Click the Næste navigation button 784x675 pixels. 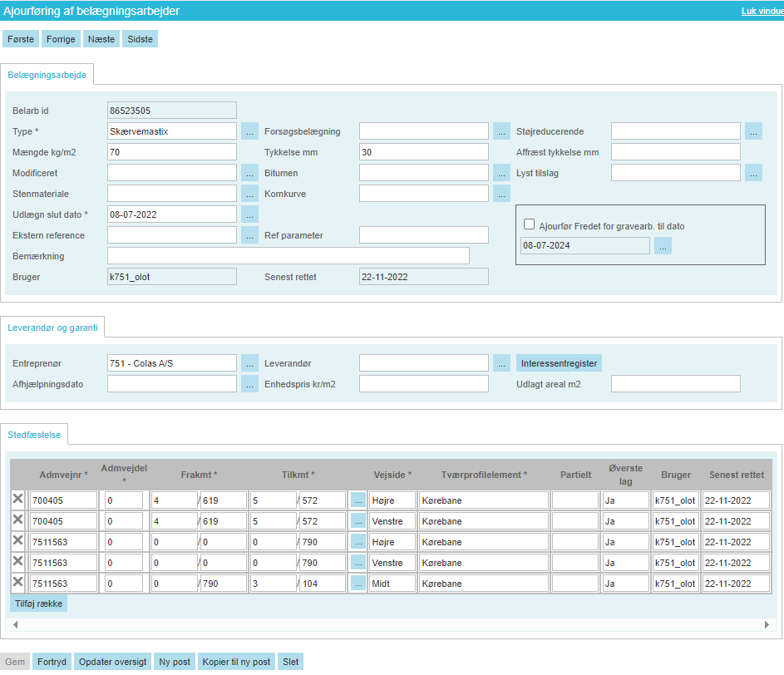(x=101, y=39)
